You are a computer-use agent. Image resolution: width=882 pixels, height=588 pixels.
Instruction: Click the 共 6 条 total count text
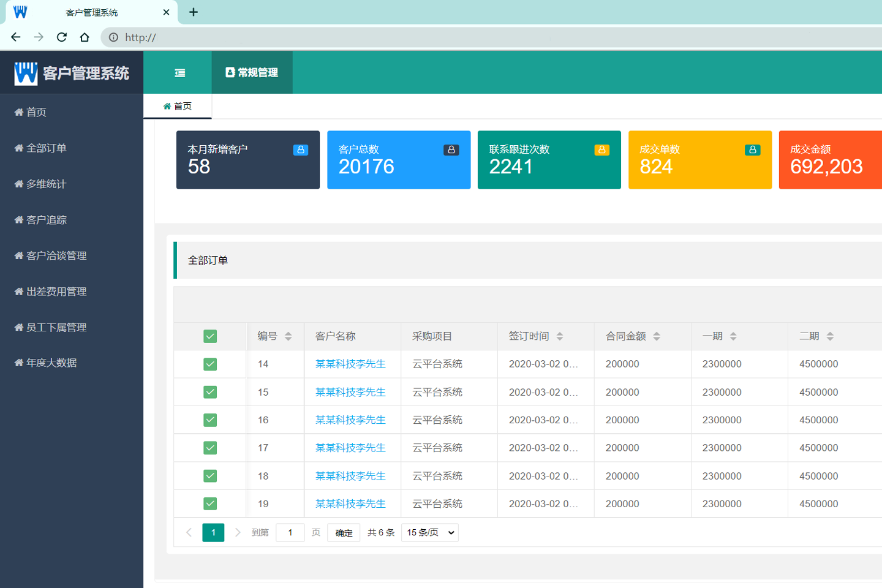[381, 533]
